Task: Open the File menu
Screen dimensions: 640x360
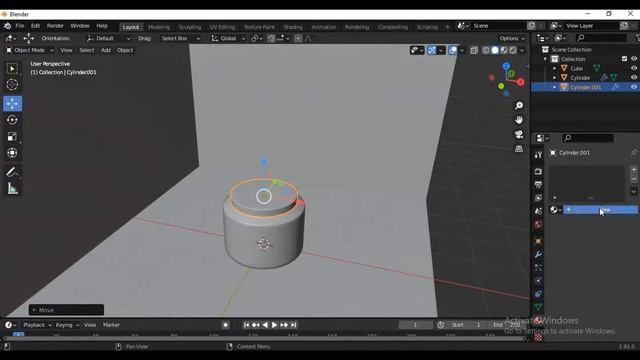Action: point(20,26)
